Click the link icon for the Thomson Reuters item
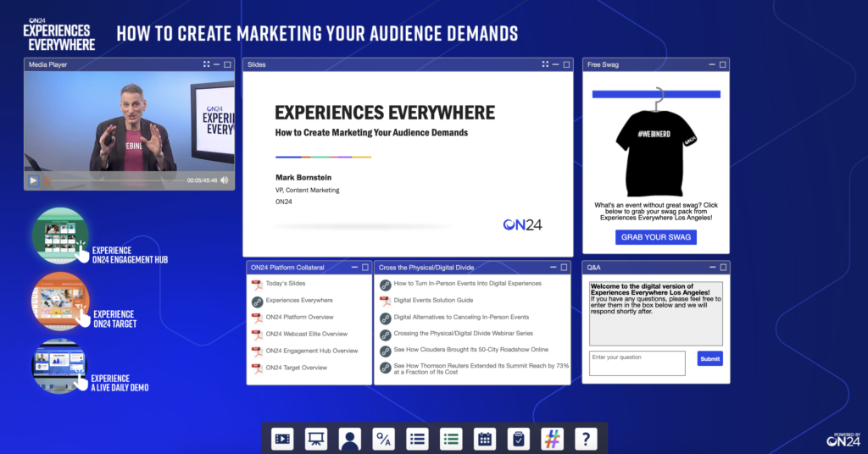The width and height of the screenshot is (868, 454). [x=386, y=368]
